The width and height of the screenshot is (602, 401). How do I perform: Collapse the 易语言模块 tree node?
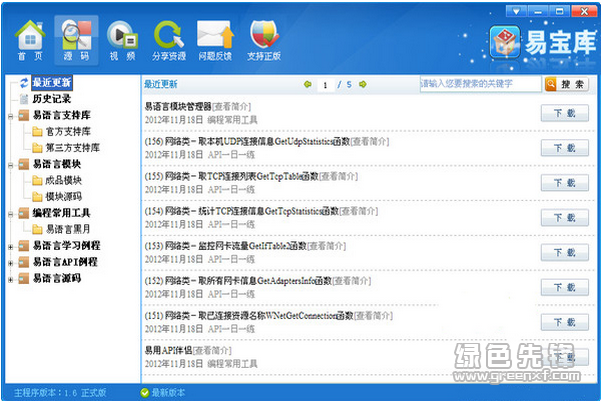pyautogui.click(x=11, y=165)
